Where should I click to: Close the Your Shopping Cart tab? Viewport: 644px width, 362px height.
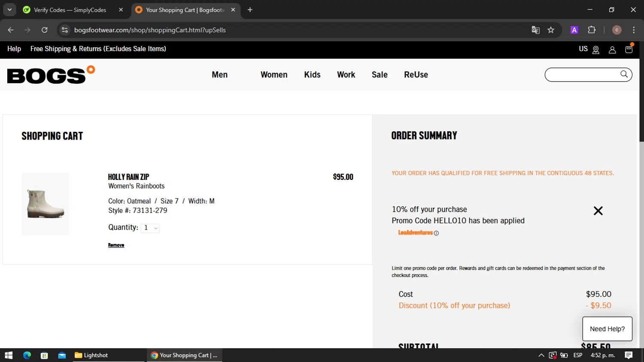click(233, 10)
